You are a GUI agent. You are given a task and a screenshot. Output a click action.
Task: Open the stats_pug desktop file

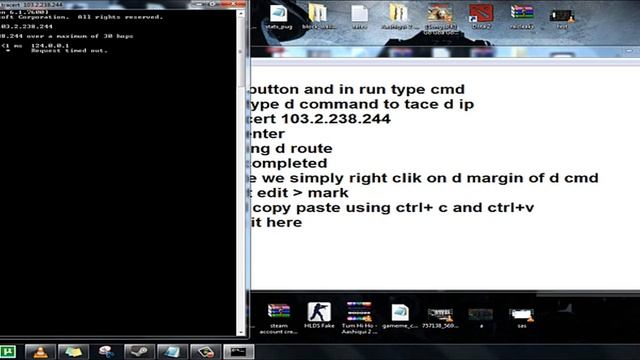[278, 17]
